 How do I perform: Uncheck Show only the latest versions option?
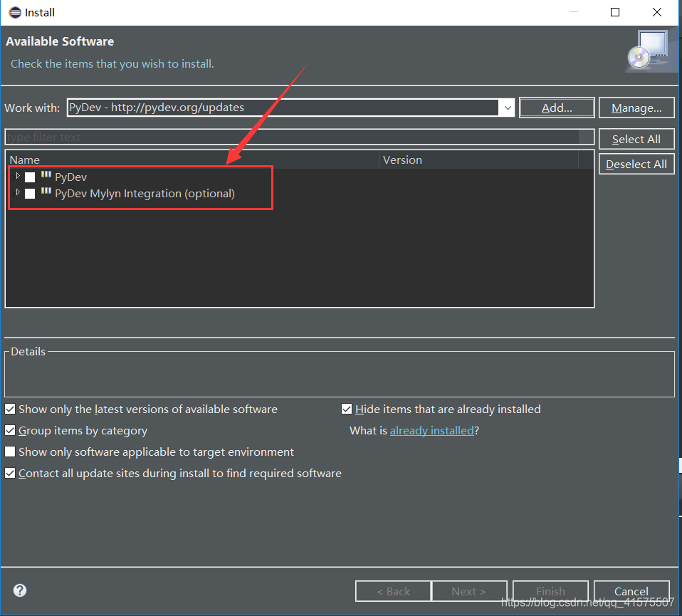point(10,409)
